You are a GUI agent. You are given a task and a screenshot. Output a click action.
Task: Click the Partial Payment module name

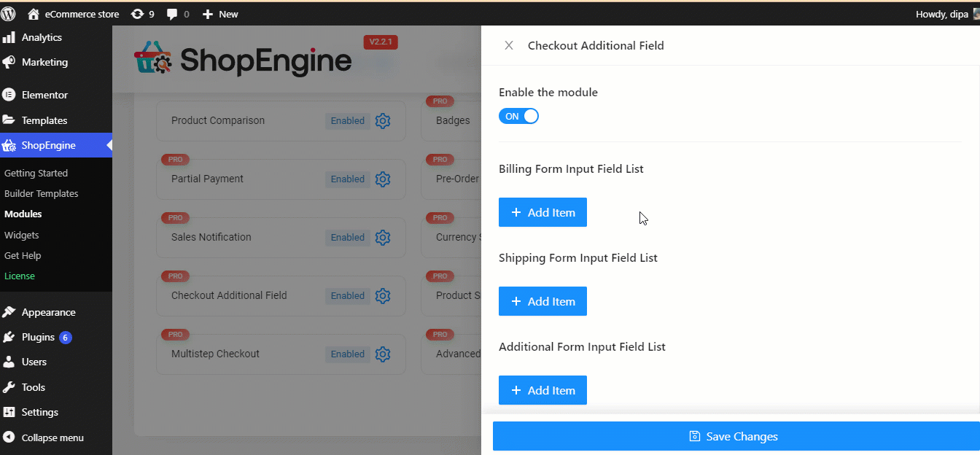[x=207, y=179]
